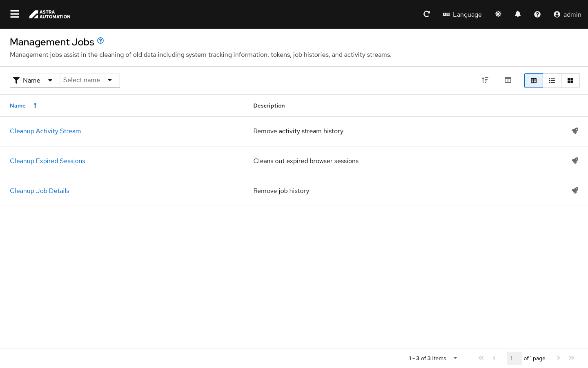Click the Management Jobs help icon
Image resolution: width=588 pixels, height=368 pixels.
point(100,40)
